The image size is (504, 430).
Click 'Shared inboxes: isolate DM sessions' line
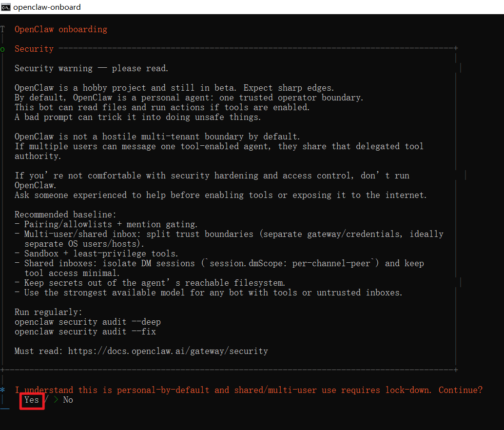tap(224, 263)
